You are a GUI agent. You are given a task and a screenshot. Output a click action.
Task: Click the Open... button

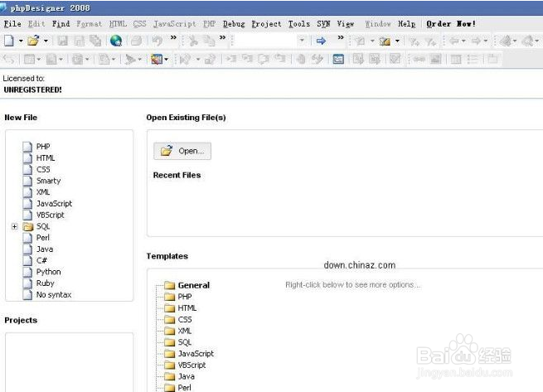[x=182, y=151]
